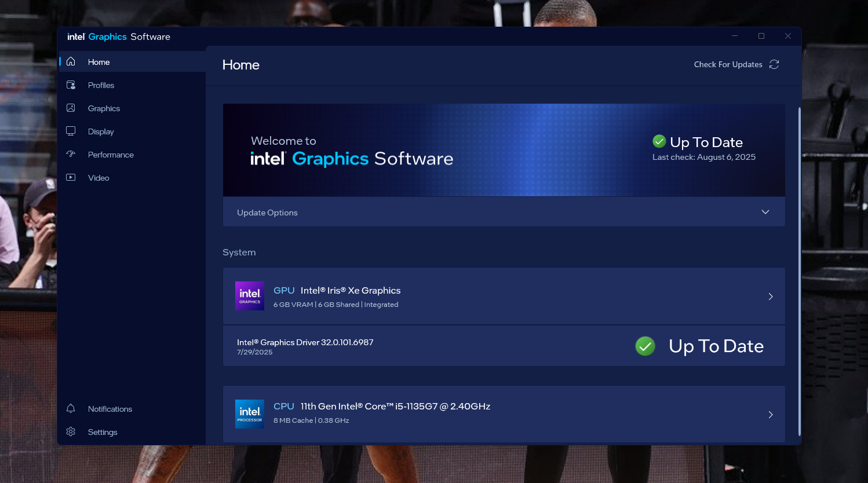
Task: Expand GPU Intel Iris Xe Graphics details arrow
Action: click(x=771, y=297)
